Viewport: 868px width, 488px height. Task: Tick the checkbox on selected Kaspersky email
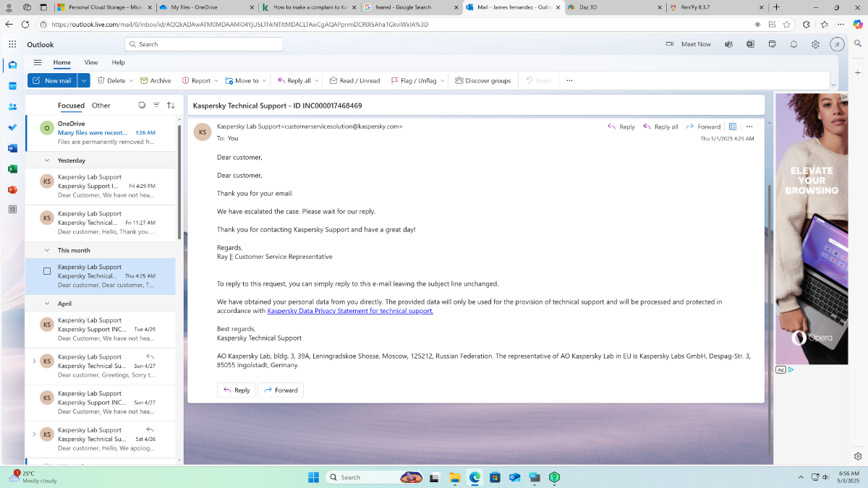pos(47,271)
